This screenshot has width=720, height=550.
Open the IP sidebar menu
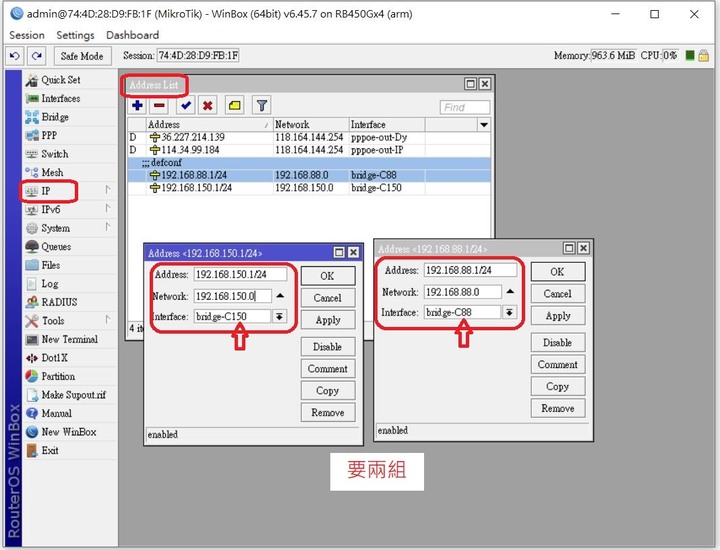point(46,191)
